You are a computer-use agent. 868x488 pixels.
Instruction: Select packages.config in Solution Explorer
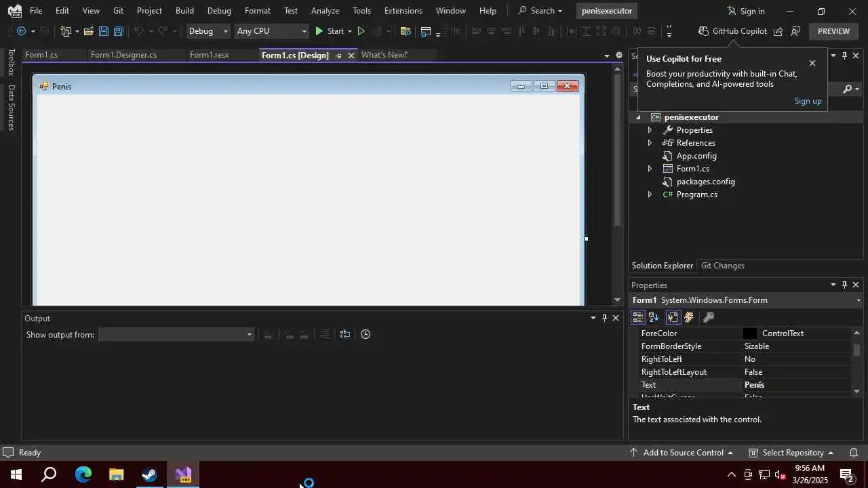[x=705, y=182]
